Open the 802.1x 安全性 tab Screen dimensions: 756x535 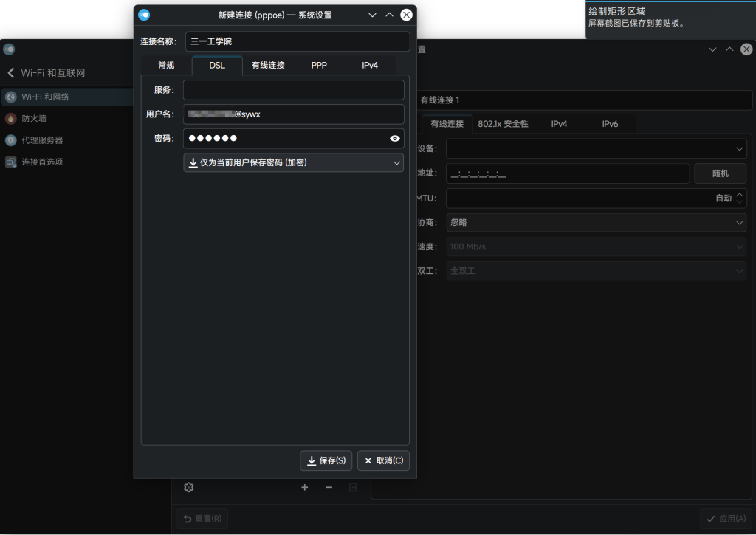[x=503, y=124]
